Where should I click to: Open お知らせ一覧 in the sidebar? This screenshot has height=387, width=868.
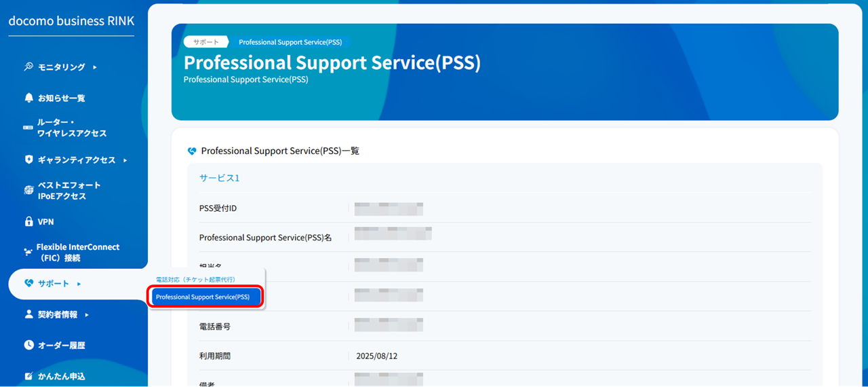click(61, 98)
